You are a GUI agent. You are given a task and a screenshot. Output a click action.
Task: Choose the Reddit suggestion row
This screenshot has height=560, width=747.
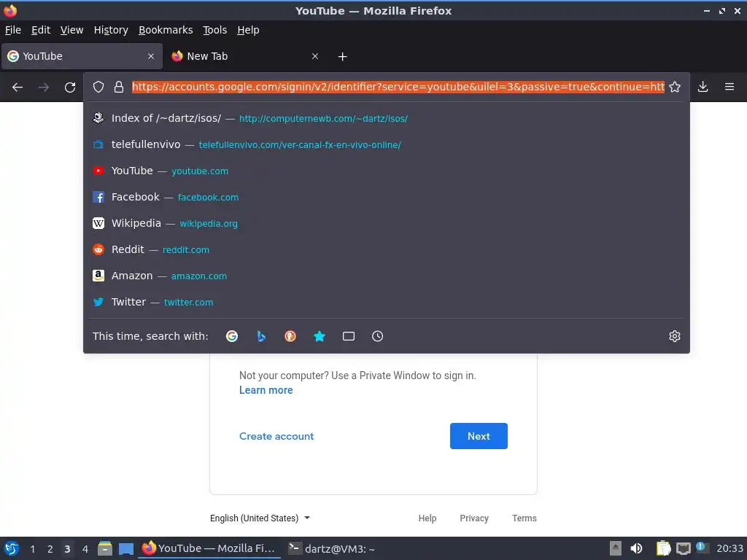pyautogui.click(x=387, y=249)
